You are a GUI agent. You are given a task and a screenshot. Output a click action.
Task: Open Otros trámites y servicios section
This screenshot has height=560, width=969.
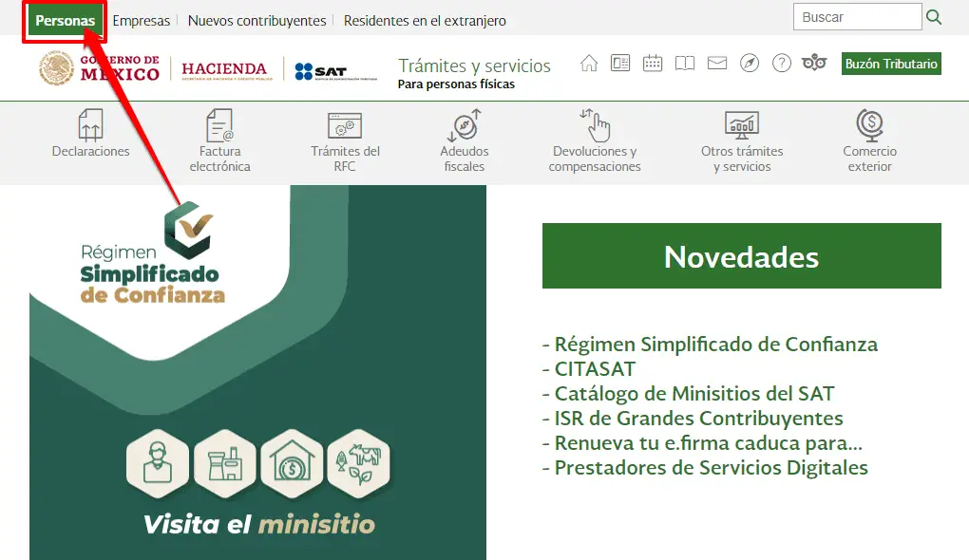pos(742,140)
